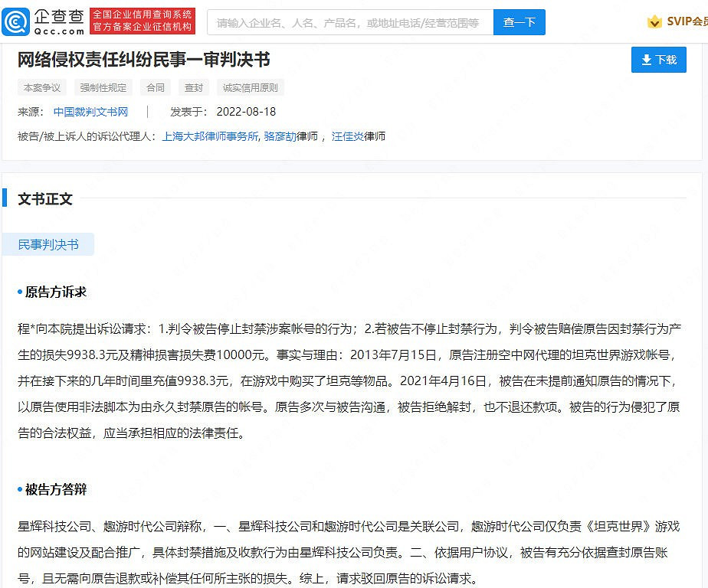The height and width of the screenshot is (588, 708).
Task: Open the 查封 tag filter
Action: [x=194, y=87]
